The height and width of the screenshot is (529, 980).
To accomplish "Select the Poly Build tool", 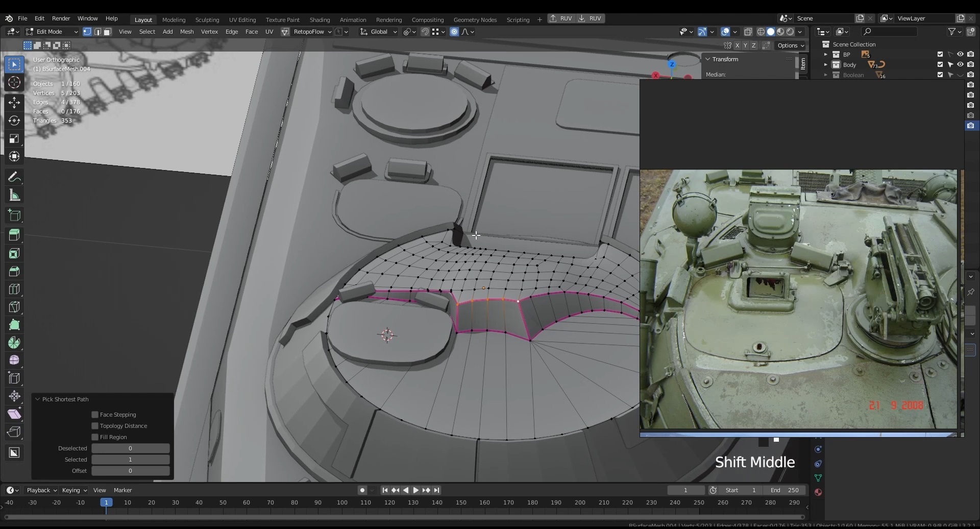I will coord(14,325).
